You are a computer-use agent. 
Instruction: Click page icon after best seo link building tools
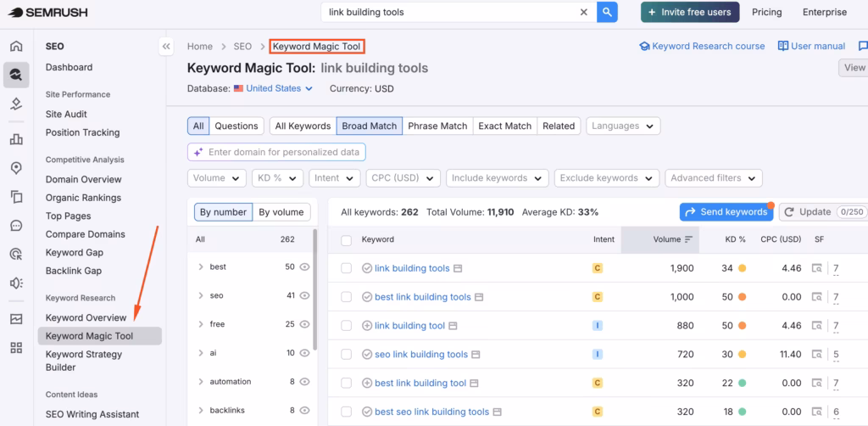pos(497,412)
